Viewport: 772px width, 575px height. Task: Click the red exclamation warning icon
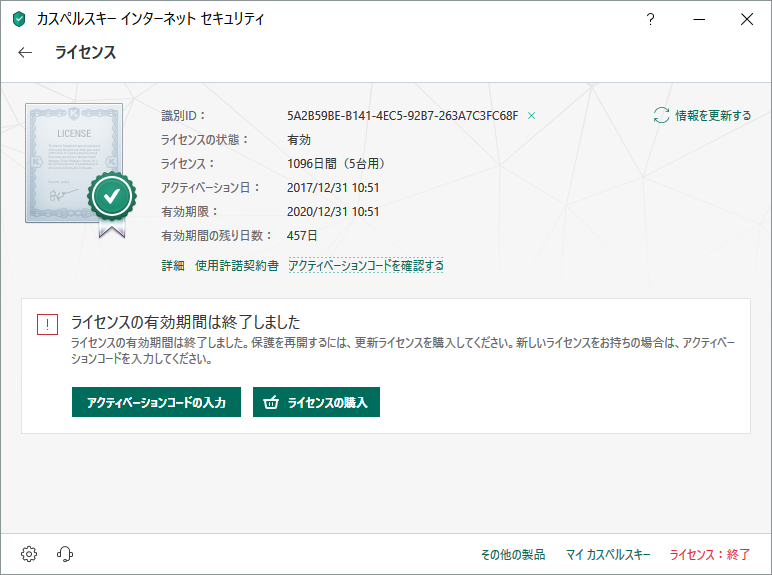click(47, 325)
